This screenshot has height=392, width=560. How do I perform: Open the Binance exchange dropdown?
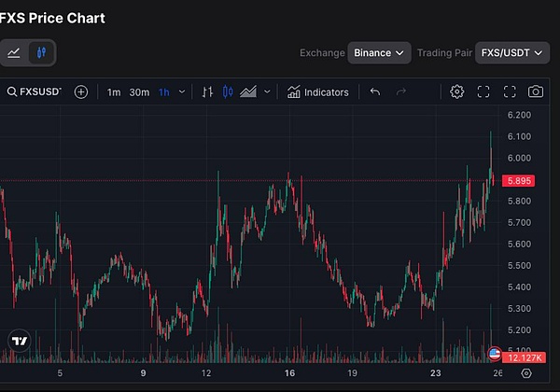[380, 53]
